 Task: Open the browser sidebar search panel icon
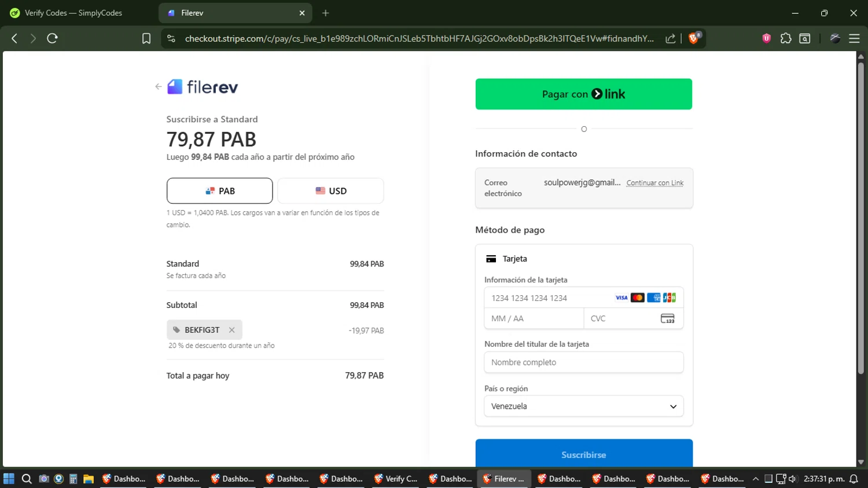click(805, 38)
